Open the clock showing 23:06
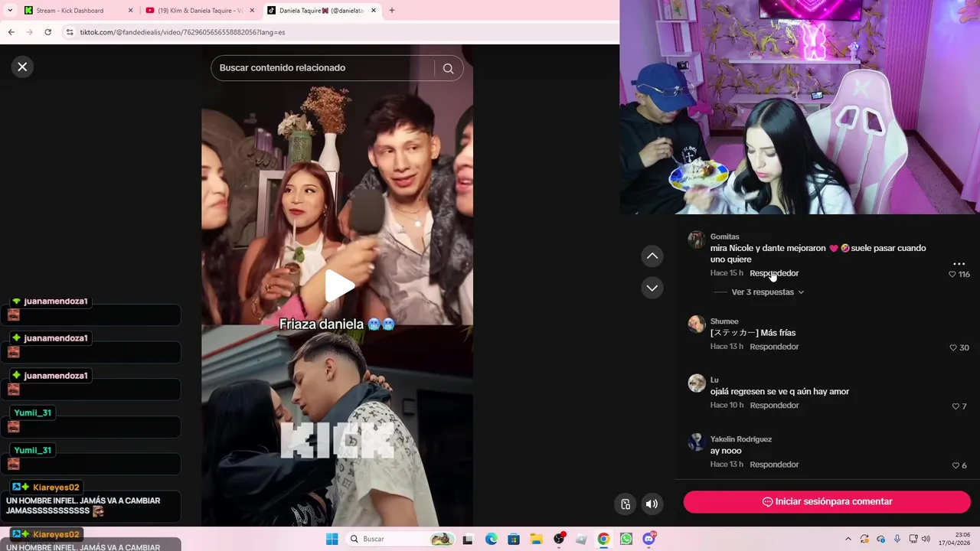 coord(955,539)
